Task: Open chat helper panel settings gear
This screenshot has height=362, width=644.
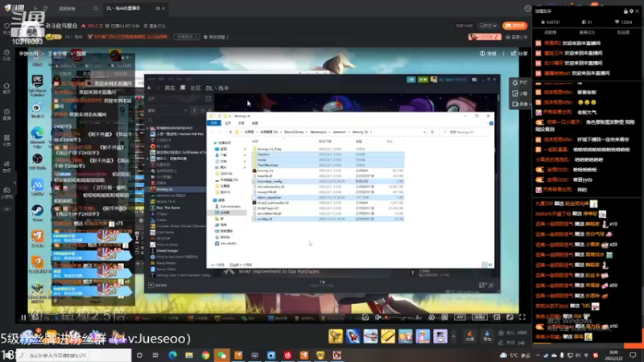Action: pyautogui.click(x=631, y=11)
